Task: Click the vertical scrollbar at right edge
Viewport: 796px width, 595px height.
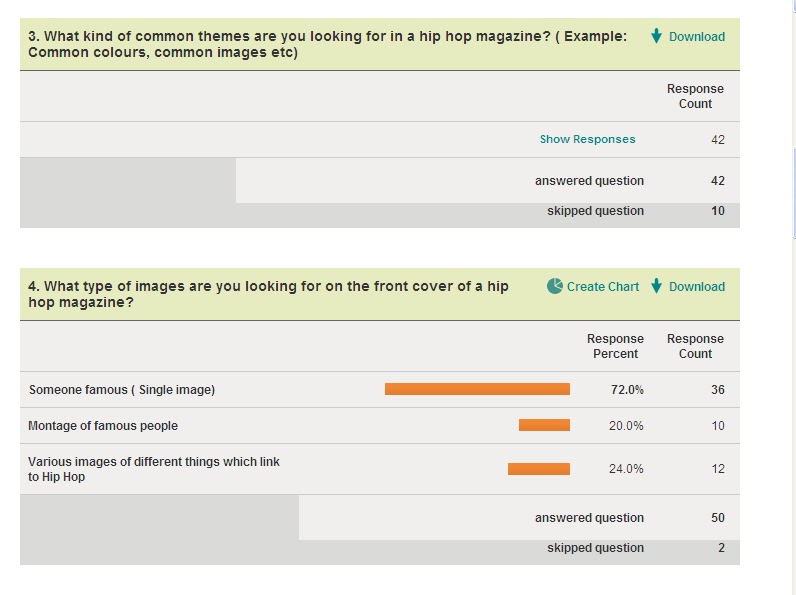Action: pos(793,193)
